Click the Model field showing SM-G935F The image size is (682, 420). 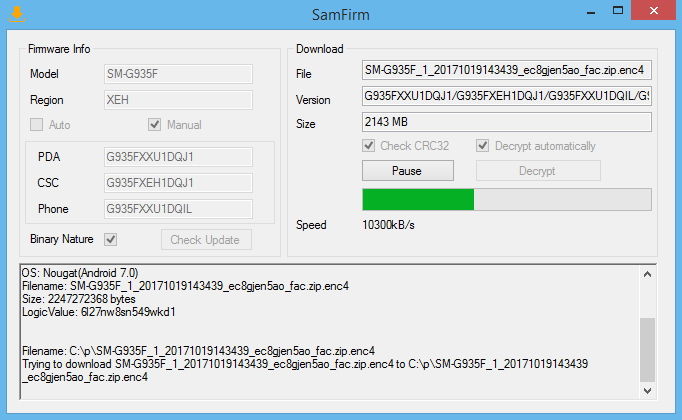tap(178, 74)
